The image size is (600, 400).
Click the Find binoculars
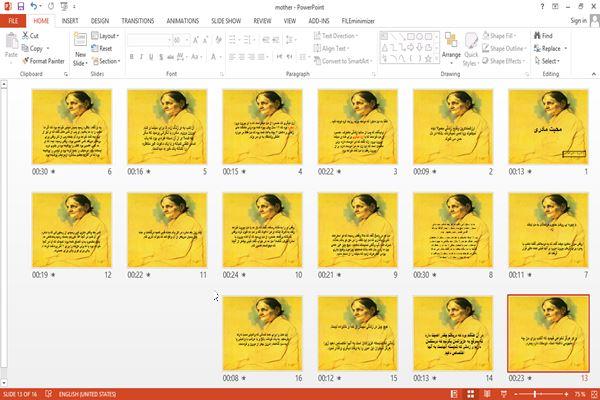point(543,36)
